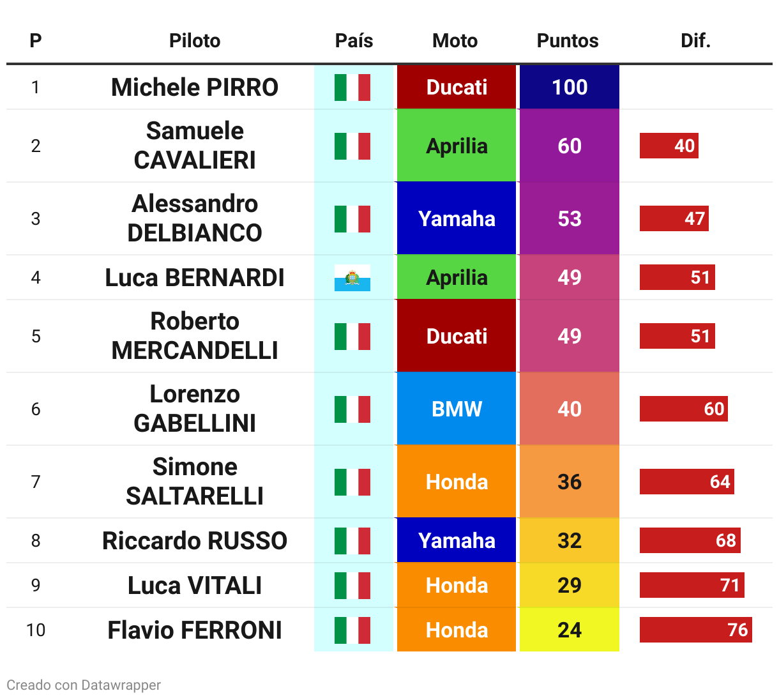This screenshot has height=700, width=779.
Task: Click the Dif. column header
Action: coord(695,41)
